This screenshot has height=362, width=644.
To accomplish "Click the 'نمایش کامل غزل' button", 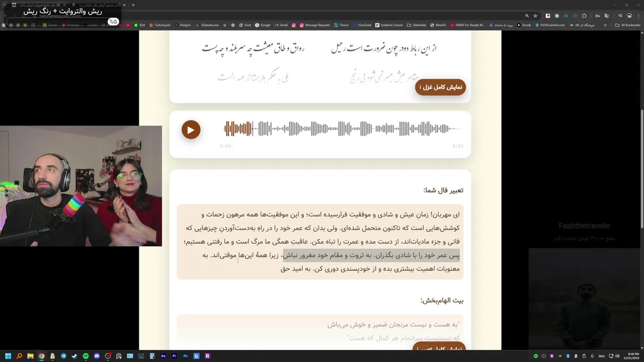I will coord(440,87).
